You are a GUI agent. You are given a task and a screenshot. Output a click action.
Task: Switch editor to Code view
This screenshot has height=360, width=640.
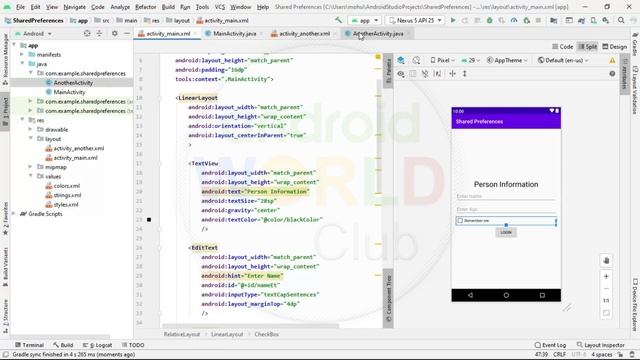(x=562, y=47)
